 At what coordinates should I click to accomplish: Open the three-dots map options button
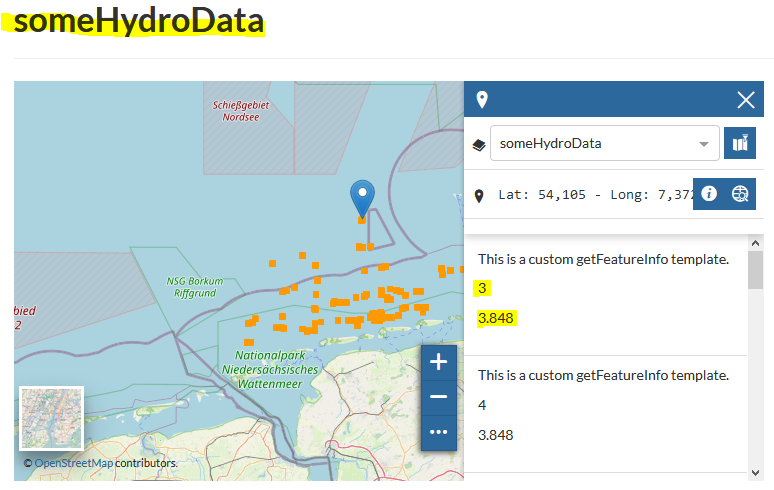point(438,432)
